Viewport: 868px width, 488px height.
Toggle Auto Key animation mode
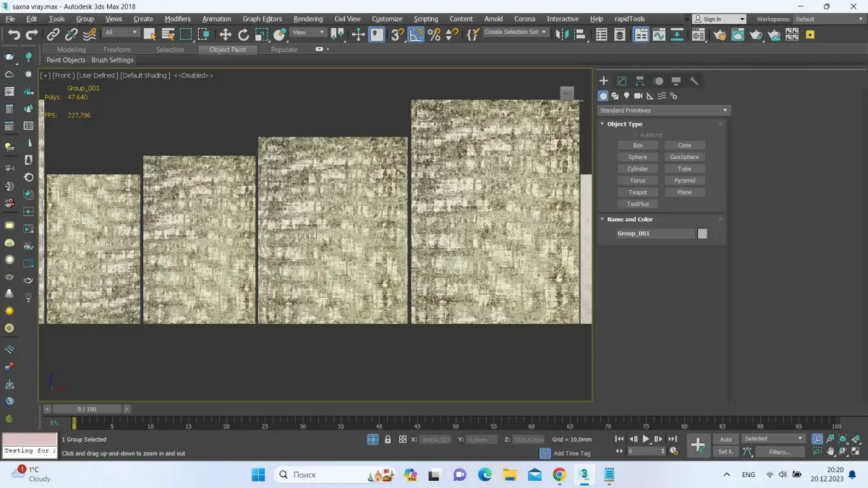click(726, 439)
